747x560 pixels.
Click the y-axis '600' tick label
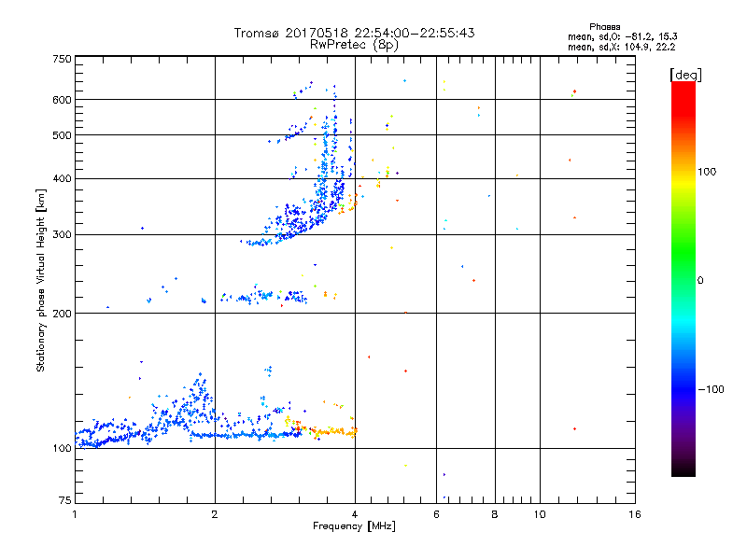(62, 100)
